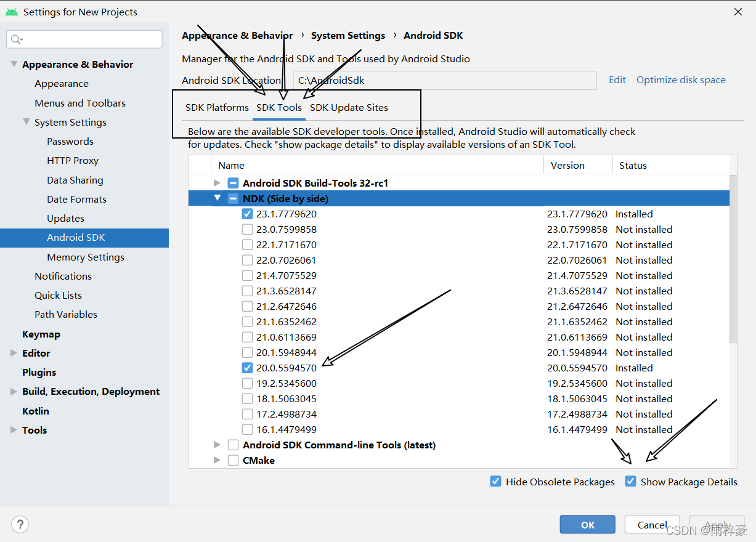Collapse the NDK (Side by side) group
756x542 pixels.
[x=217, y=198]
